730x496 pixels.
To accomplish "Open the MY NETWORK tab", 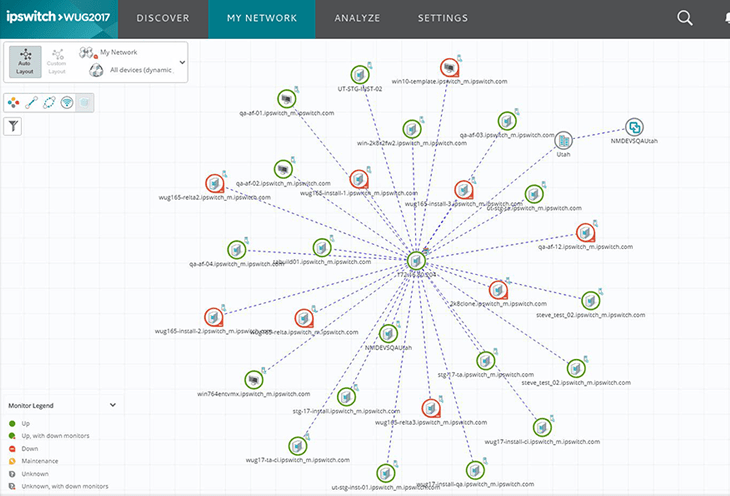I will coord(262,18).
